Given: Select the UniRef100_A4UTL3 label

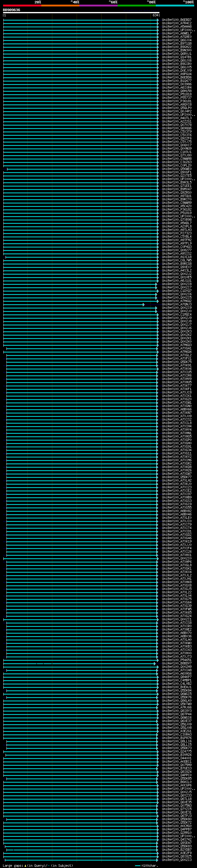Looking at the screenshot, I should pyautogui.click(x=176, y=118).
